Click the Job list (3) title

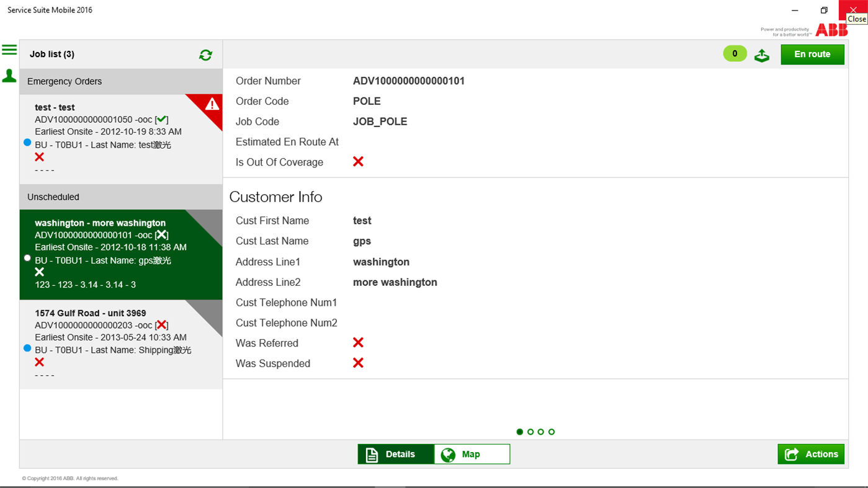tap(52, 54)
